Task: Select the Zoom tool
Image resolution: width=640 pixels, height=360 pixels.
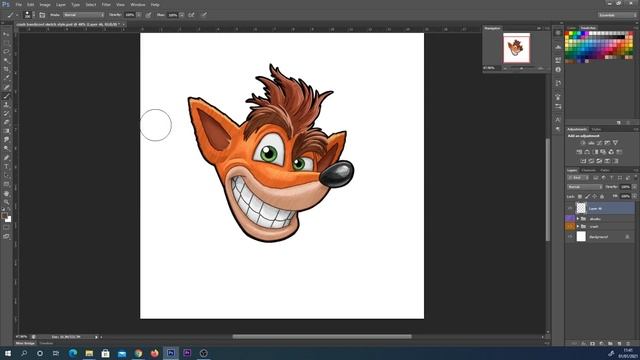Action: 6,202
